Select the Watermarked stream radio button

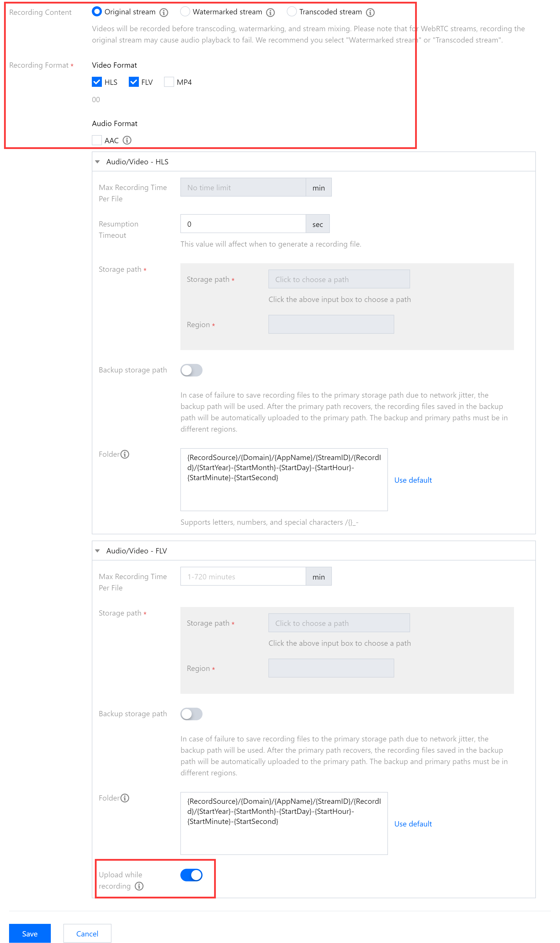point(185,12)
